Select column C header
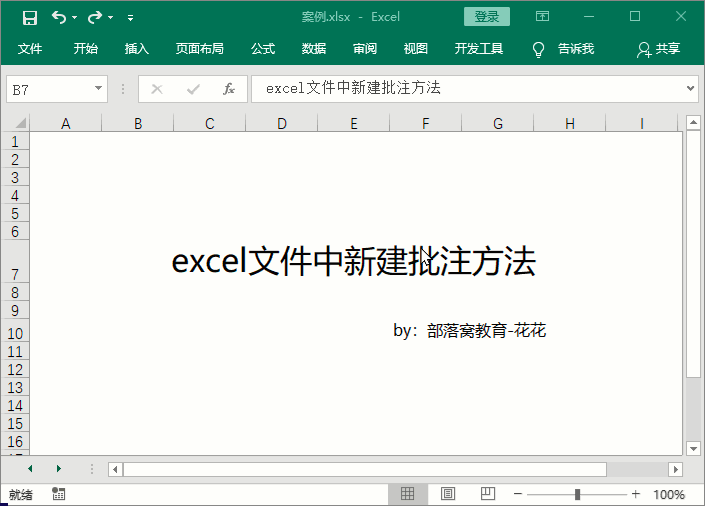 (x=210, y=123)
